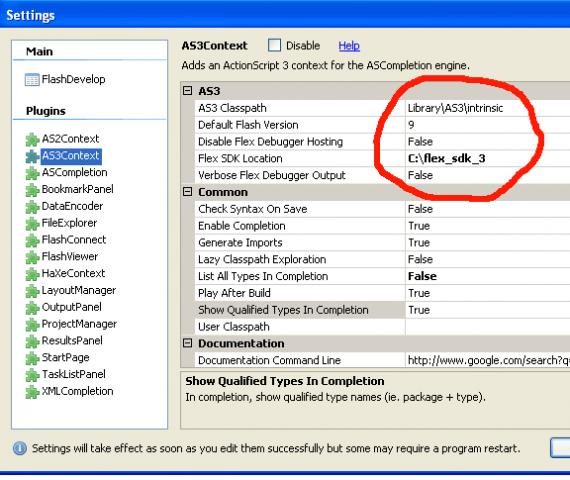Click the LayoutManager plugin puzzle icon

32,291
